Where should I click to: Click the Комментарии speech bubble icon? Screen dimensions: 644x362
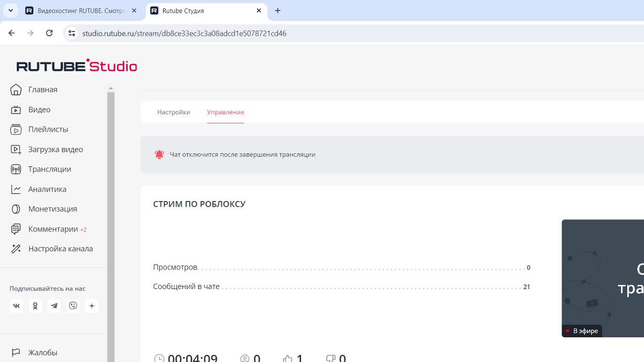coord(16,229)
